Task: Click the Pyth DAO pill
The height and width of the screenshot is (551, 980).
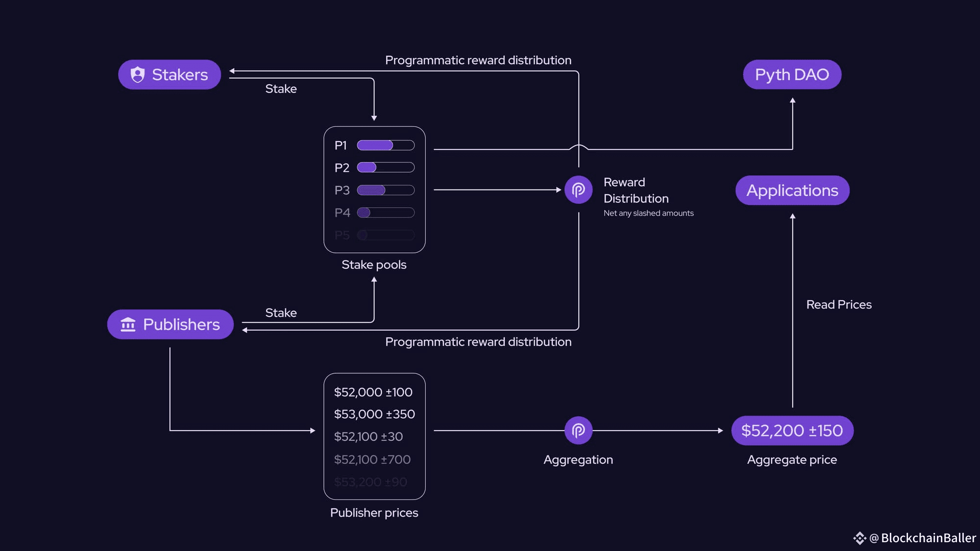Action: point(792,74)
